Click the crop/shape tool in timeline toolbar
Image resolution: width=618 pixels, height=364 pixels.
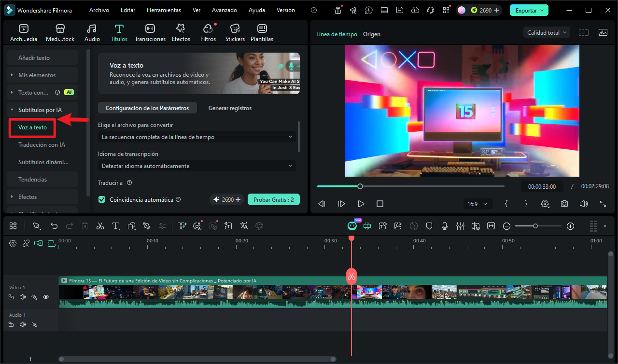(x=131, y=226)
